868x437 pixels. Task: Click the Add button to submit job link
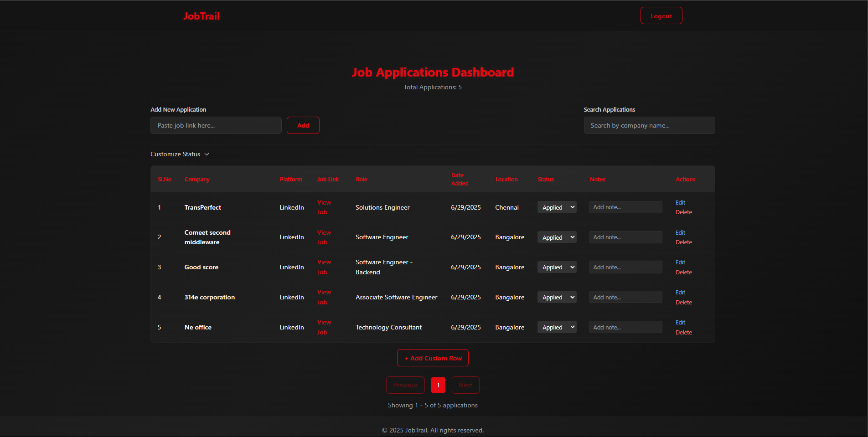[303, 125]
